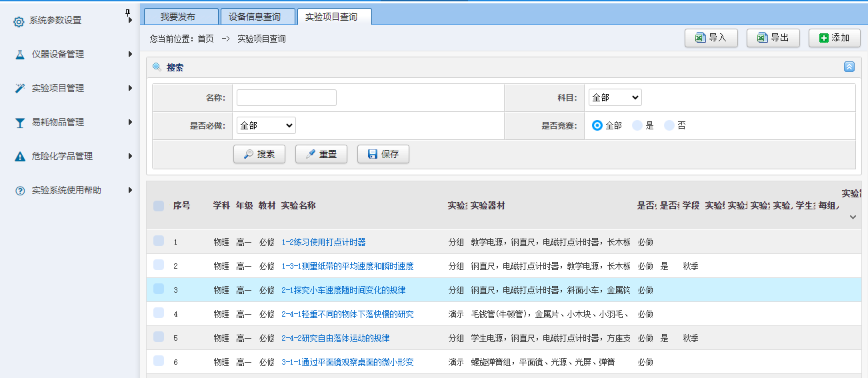The image size is (868, 378).
Task: Click the funnel icon for 易耗物品管理
Action: (20, 123)
